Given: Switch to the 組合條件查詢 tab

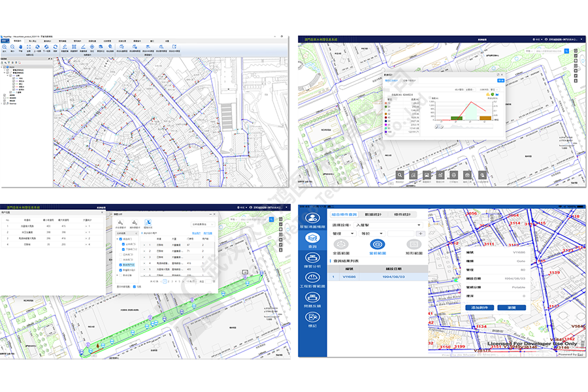Looking at the screenshot, I should pyautogui.click(x=344, y=214).
